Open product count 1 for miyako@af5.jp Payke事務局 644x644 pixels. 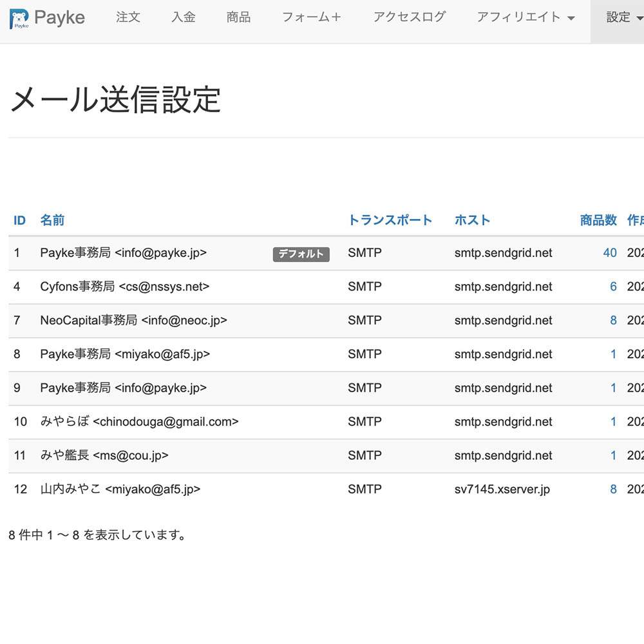coord(613,354)
